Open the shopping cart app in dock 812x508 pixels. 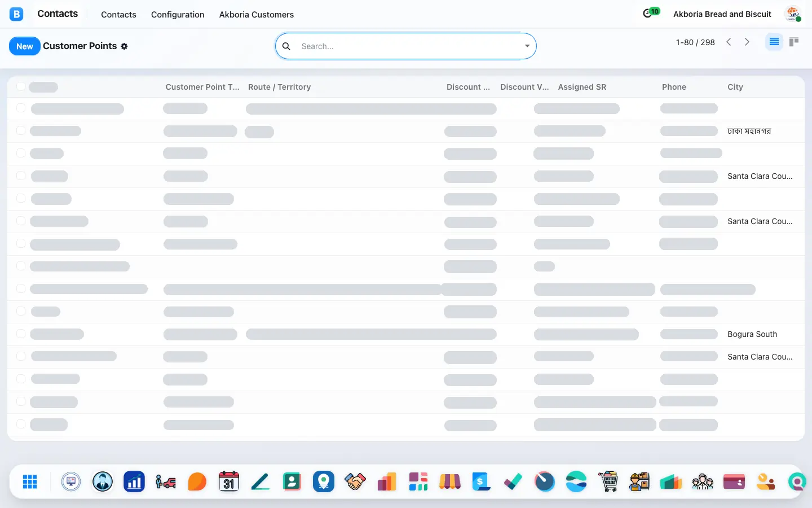608,481
